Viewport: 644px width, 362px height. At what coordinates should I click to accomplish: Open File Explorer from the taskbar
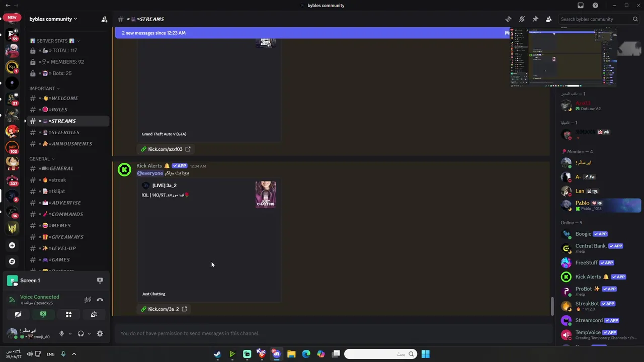point(291,354)
